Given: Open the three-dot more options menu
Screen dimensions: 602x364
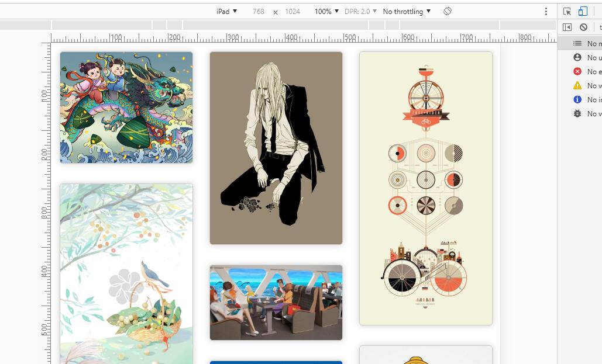Looking at the screenshot, I should (x=546, y=12).
